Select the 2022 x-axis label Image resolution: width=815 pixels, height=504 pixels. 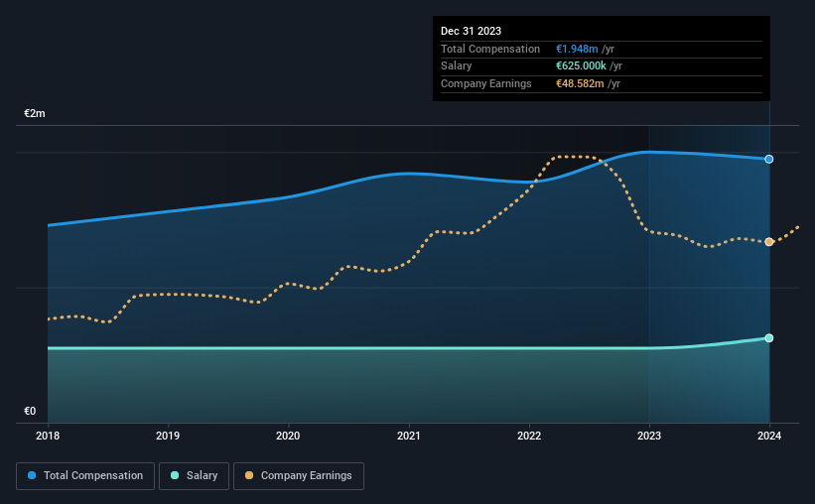(x=529, y=436)
